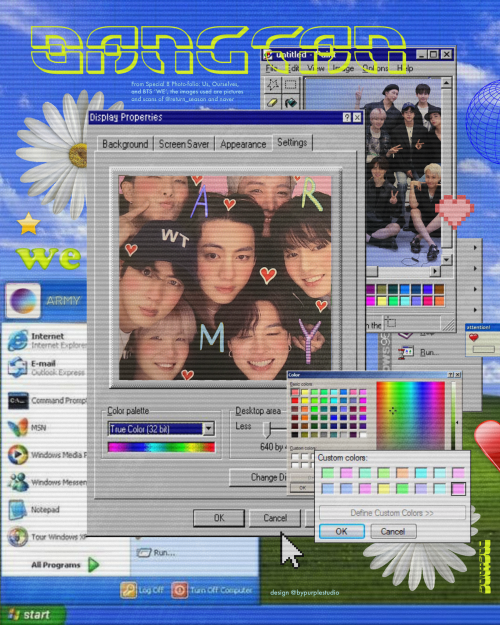Launch MSN butterfly icon
Screen dimensions: 500x625
pyautogui.click(x=18, y=427)
